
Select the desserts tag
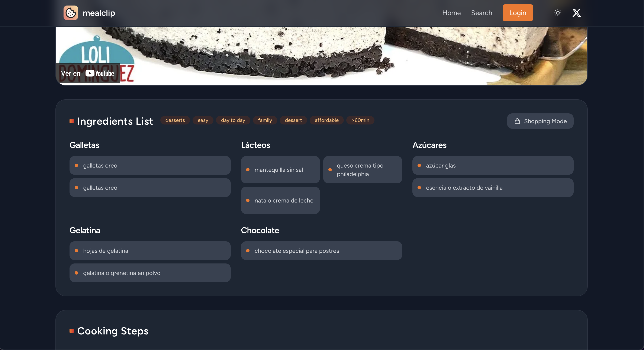click(x=175, y=120)
